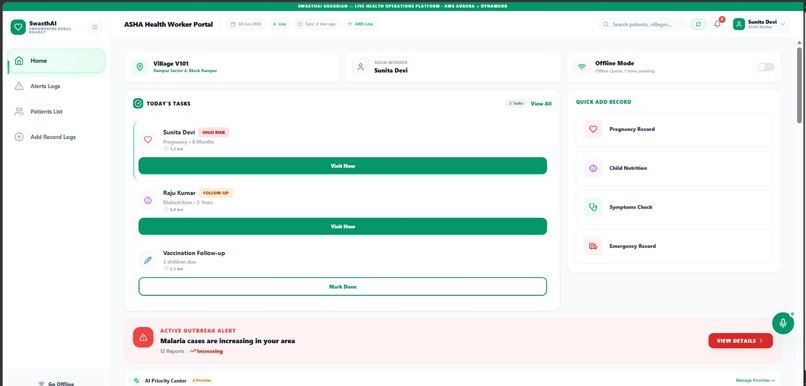Viewport: 806px width, 386px height.
Task: Click the malnutrition icon for Raju Kumar
Action: point(148,200)
